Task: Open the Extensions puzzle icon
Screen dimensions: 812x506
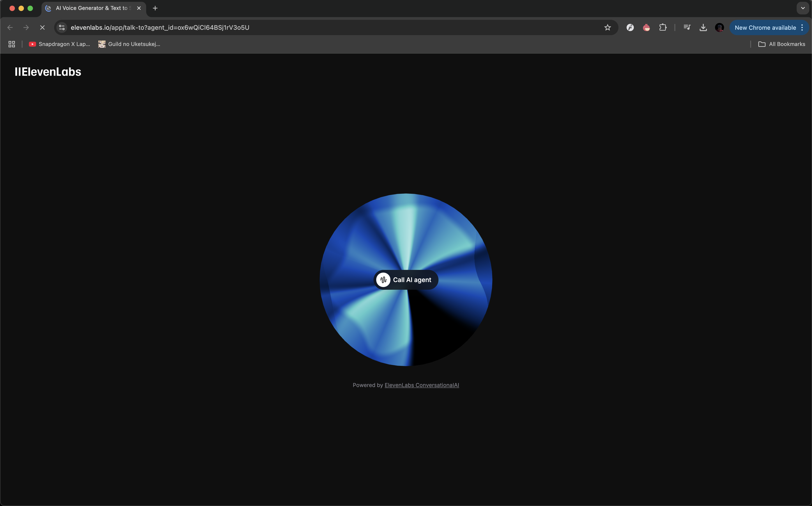Action: [x=663, y=27]
